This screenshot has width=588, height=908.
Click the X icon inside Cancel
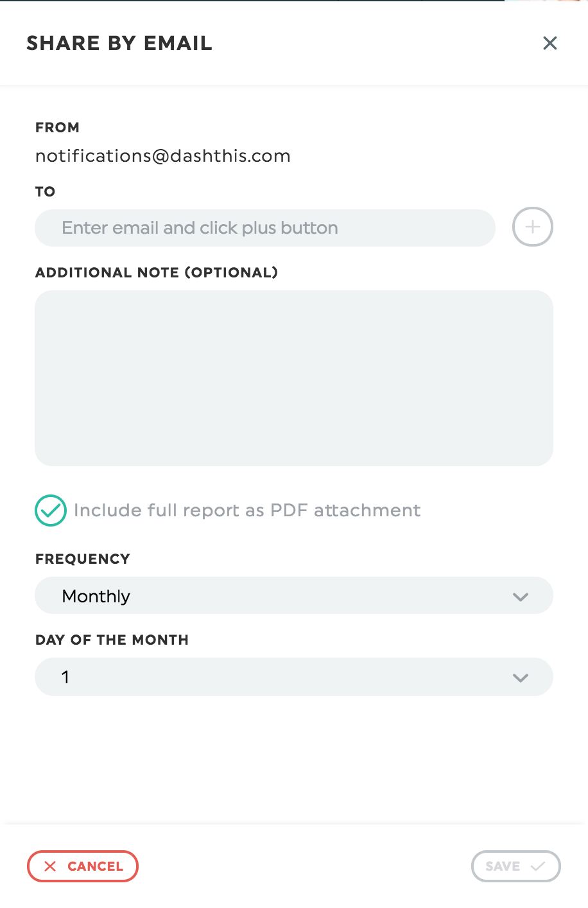point(50,866)
